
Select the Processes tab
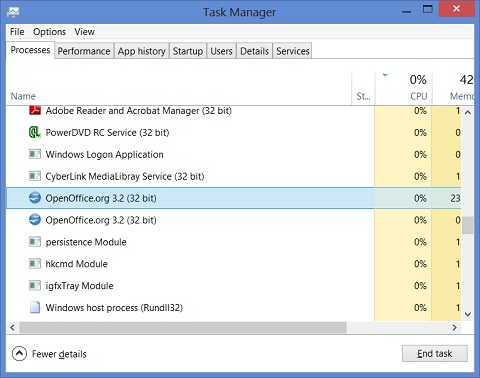30,50
